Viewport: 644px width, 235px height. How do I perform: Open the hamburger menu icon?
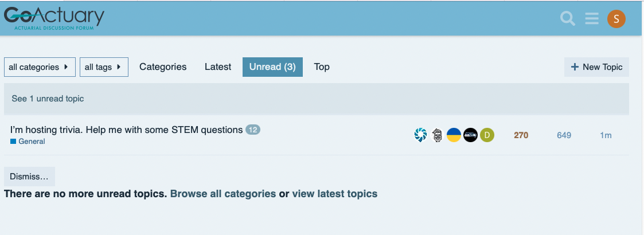[x=592, y=18]
